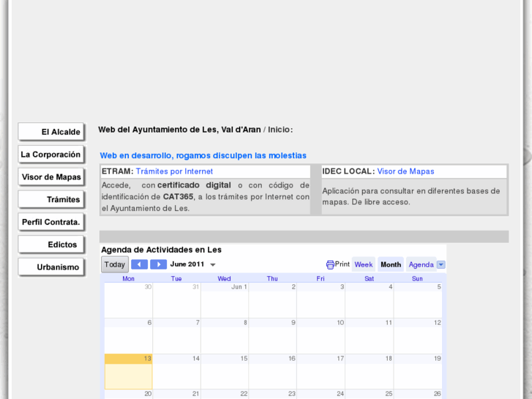Select calendar day 14

tap(176, 371)
